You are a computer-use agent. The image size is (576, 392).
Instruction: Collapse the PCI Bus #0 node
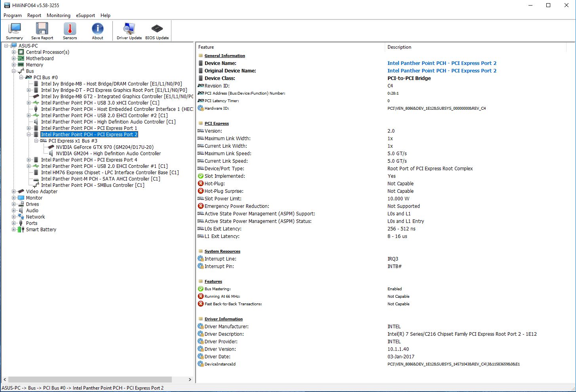pyautogui.click(x=21, y=77)
